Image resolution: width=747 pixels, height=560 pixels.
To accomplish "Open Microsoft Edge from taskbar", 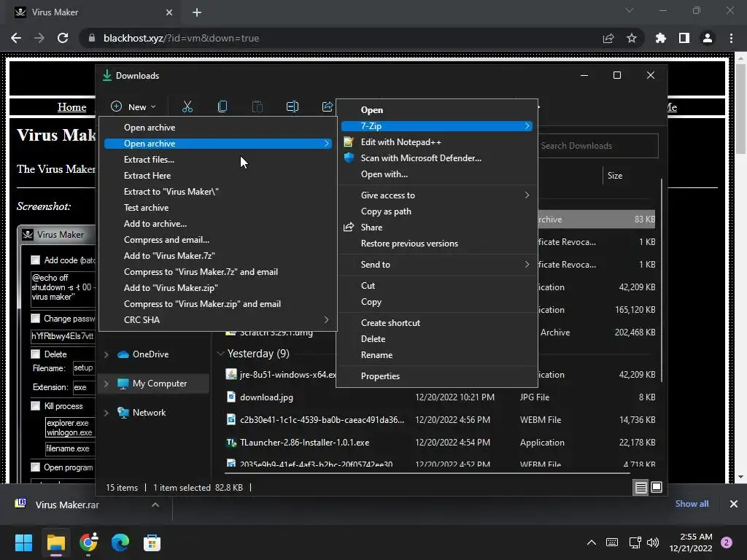I will click(x=120, y=542).
